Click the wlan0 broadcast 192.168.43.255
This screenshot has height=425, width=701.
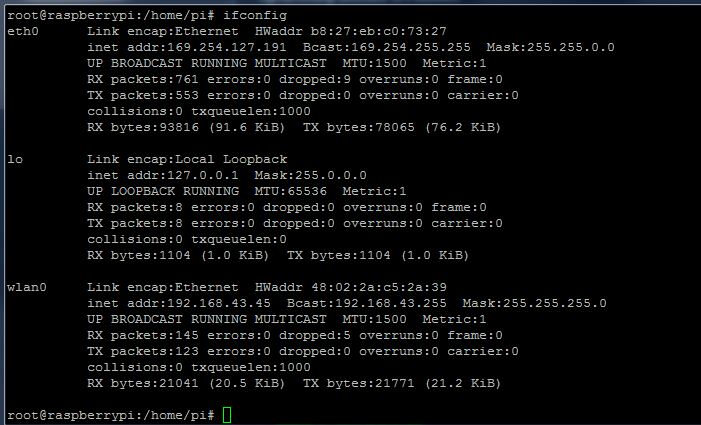386,303
